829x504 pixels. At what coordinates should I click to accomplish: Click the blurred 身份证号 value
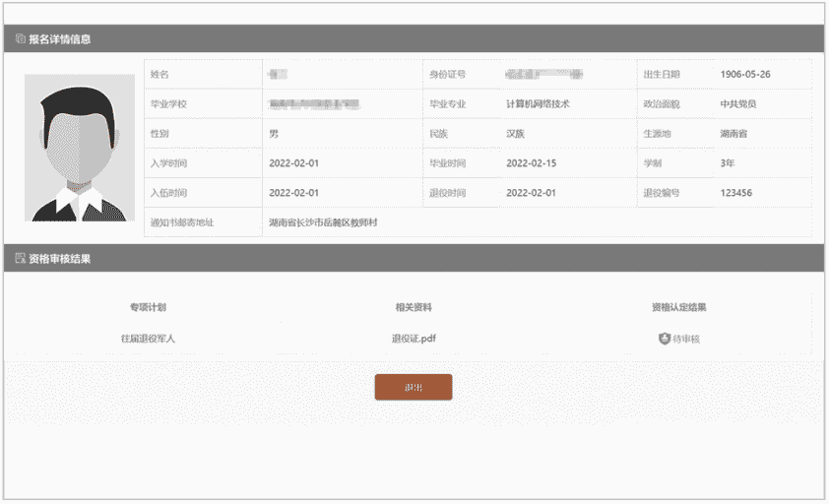coord(543,75)
